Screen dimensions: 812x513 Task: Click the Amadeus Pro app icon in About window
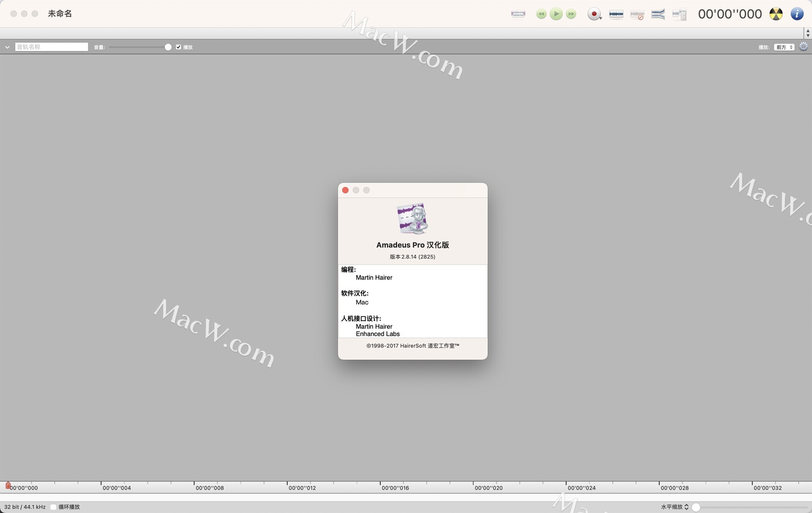tap(413, 218)
